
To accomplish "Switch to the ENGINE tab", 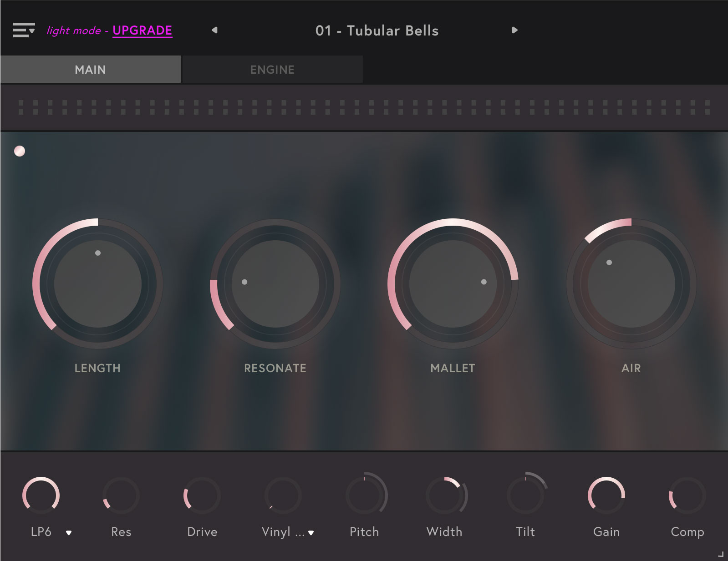I will click(272, 70).
